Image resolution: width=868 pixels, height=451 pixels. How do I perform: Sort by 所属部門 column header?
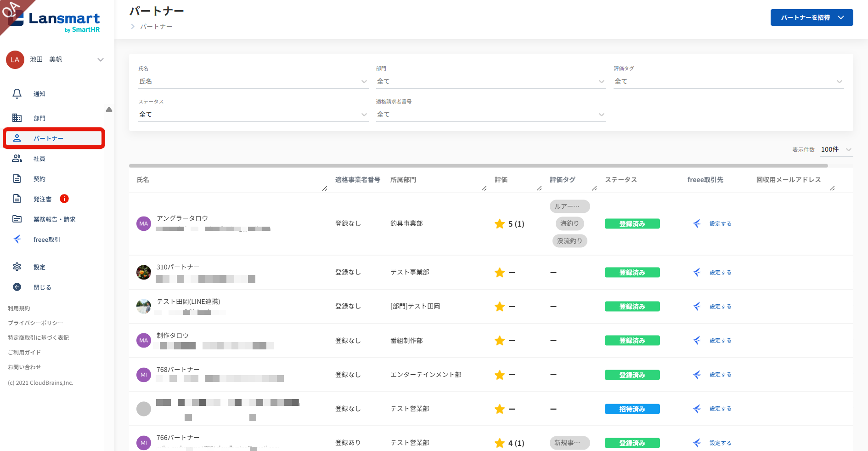(x=403, y=180)
